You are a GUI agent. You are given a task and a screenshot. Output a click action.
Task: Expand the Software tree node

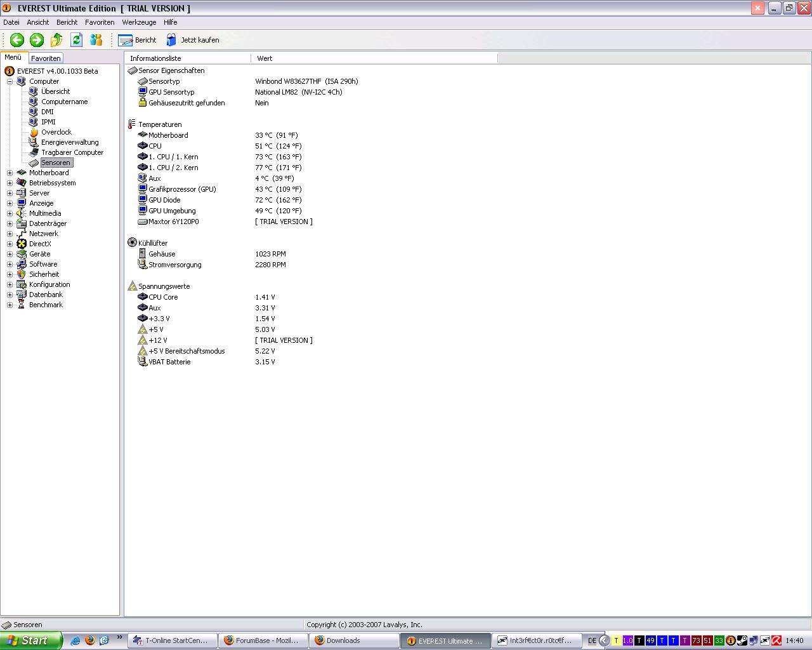click(10, 264)
